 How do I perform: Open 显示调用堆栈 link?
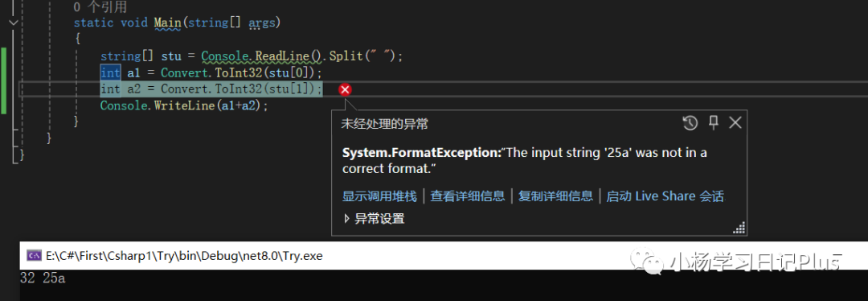pyautogui.click(x=379, y=196)
